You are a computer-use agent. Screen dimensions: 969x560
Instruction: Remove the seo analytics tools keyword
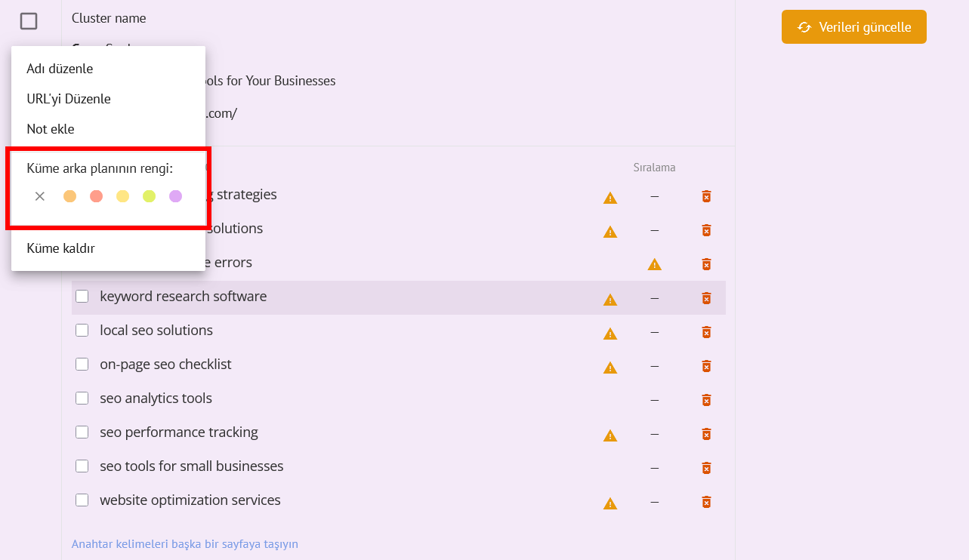coord(706,400)
